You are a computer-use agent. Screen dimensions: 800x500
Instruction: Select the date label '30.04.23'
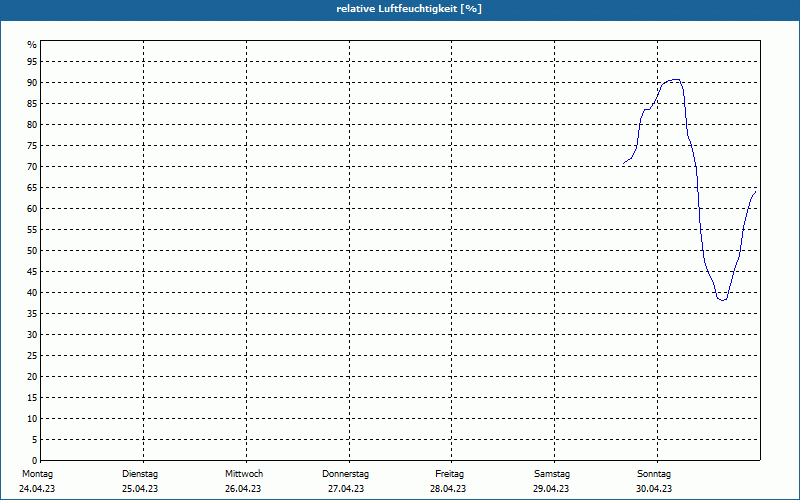(654, 489)
